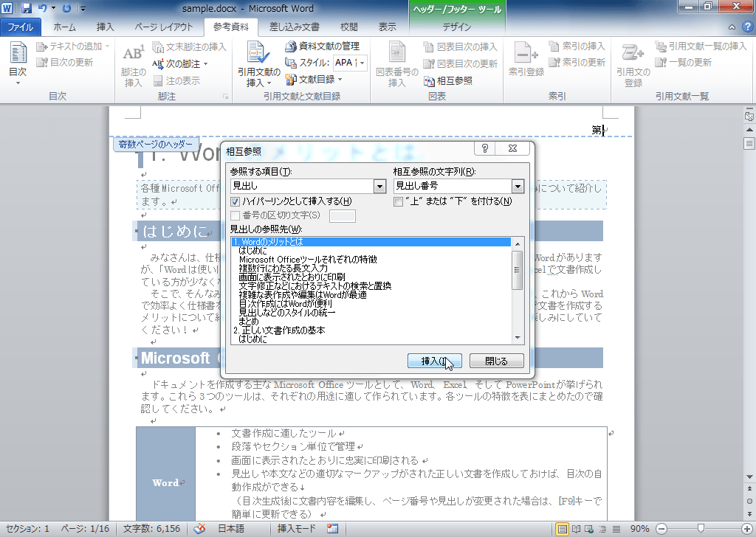The image size is (756, 537).
Task: Switch to draft view in status bar
Action: click(616, 529)
